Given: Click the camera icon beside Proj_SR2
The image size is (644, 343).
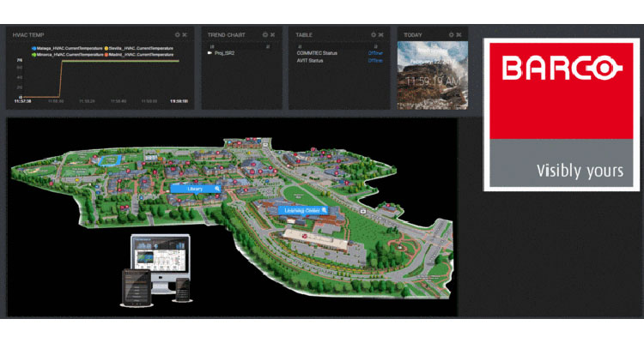Looking at the screenshot, I should tap(210, 53).
